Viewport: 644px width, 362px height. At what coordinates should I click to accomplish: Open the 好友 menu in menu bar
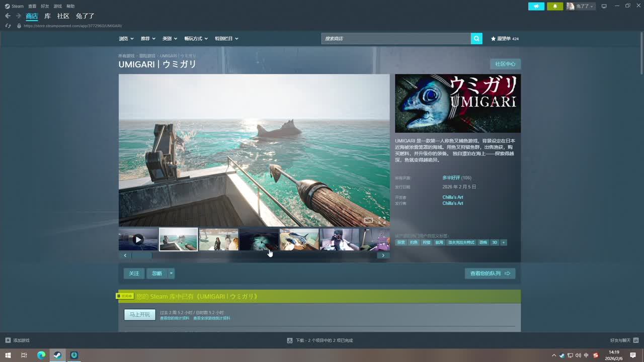tap(45, 6)
